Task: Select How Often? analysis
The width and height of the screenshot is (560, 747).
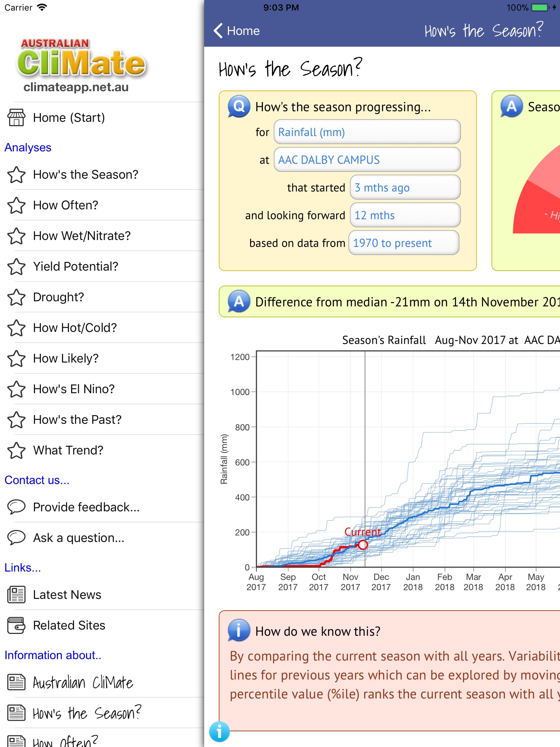Action: pos(102,205)
